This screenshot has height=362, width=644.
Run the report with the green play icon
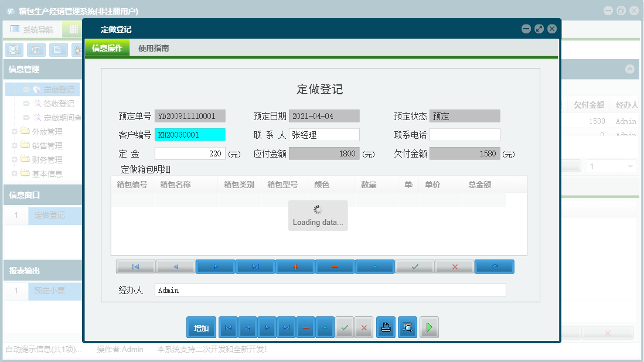[x=429, y=327]
